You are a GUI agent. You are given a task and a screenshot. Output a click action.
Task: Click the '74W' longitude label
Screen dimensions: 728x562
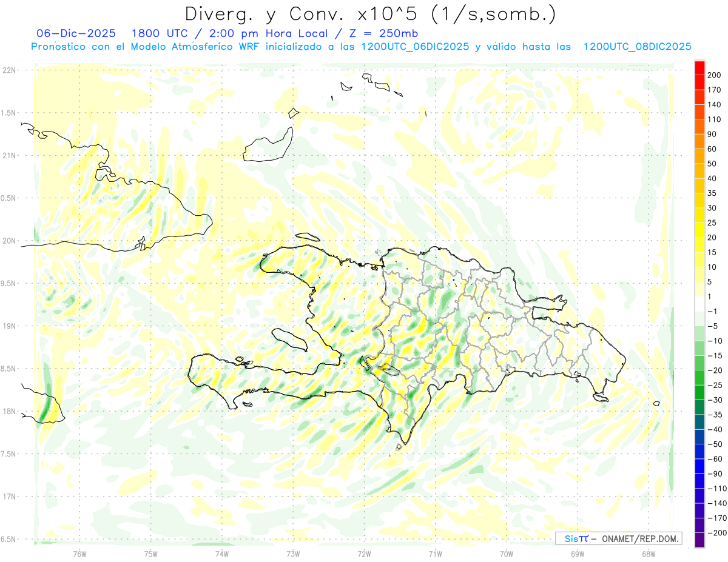221,554
